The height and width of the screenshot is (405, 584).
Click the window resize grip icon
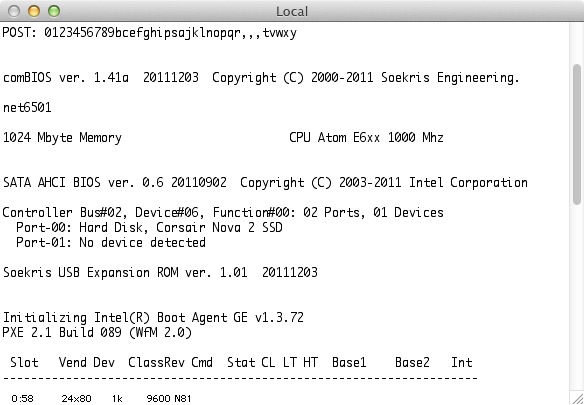click(577, 398)
